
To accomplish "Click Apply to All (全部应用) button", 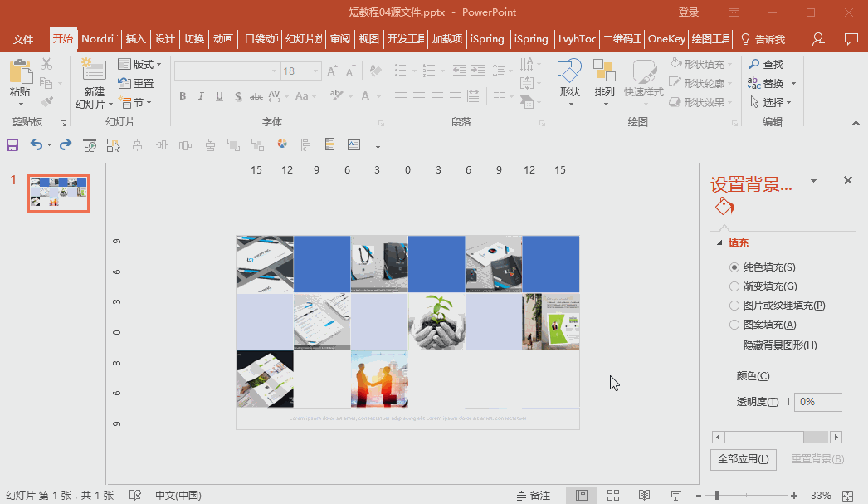I will (x=743, y=459).
